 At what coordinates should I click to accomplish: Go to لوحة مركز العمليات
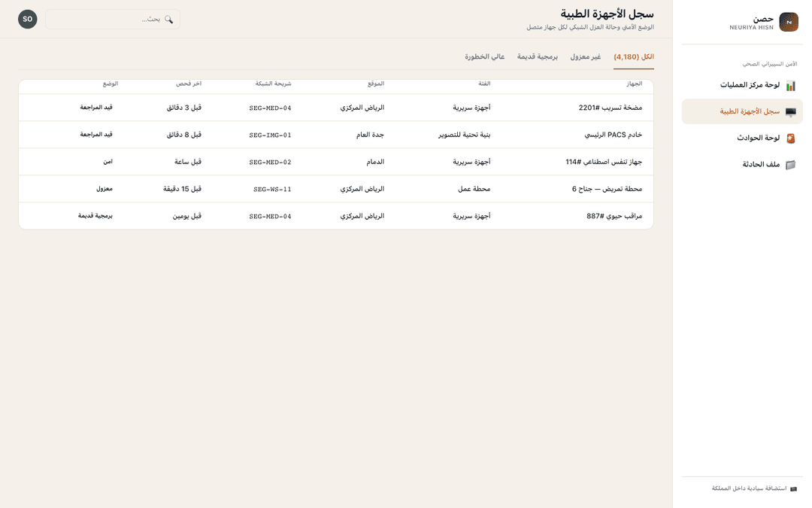[742, 85]
